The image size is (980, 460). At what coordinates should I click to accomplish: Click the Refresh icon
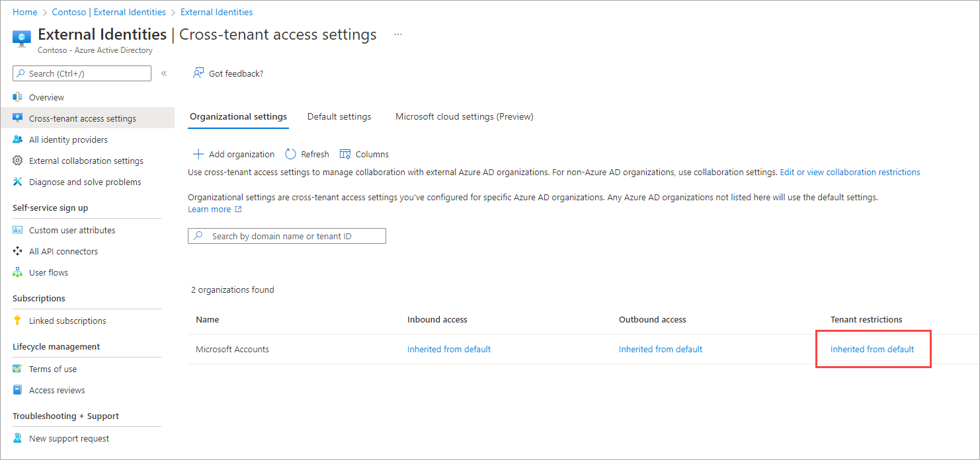pyautogui.click(x=291, y=154)
